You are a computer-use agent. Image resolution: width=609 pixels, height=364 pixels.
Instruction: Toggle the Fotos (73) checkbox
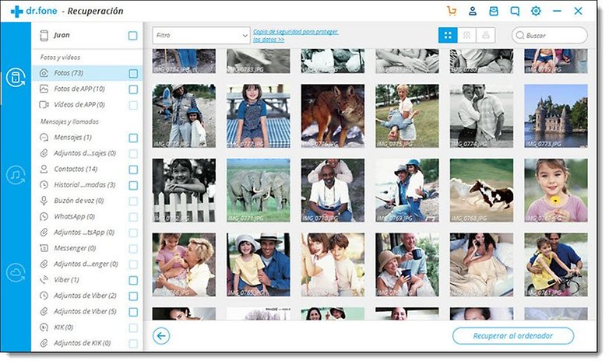point(133,73)
